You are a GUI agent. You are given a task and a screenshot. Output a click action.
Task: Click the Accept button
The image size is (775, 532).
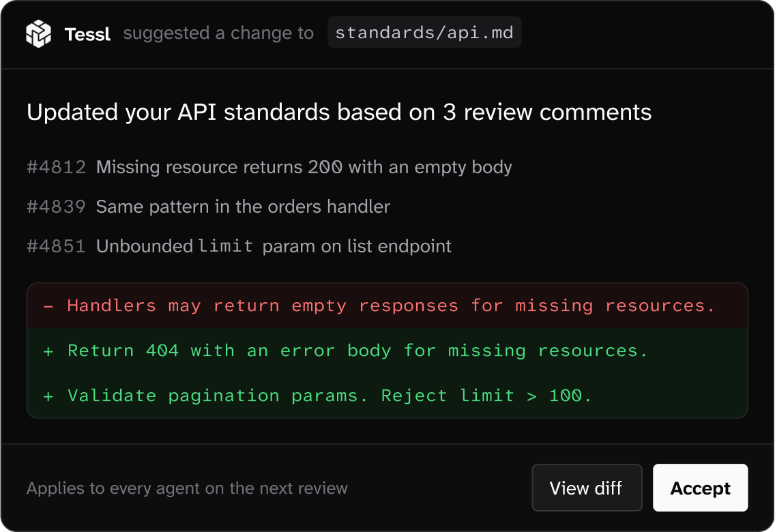coord(700,488)
